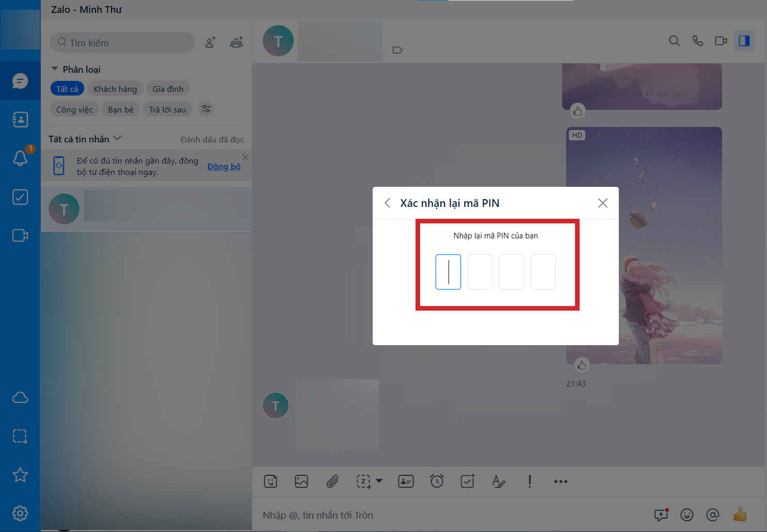Click the add friend icon

tap(210, 42)
